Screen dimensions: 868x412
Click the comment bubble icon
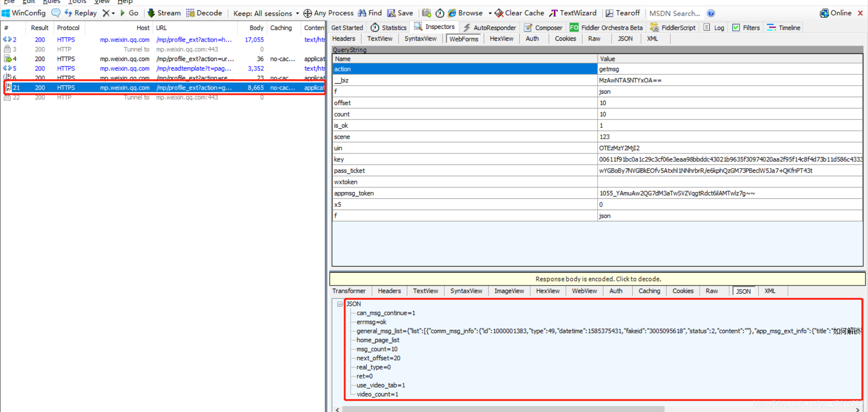tap(56, 13)
